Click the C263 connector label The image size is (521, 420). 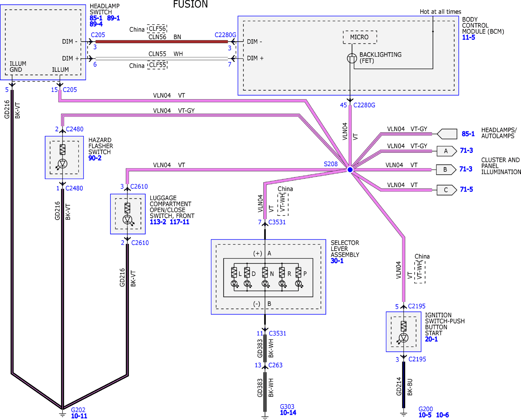click(275, 365)
